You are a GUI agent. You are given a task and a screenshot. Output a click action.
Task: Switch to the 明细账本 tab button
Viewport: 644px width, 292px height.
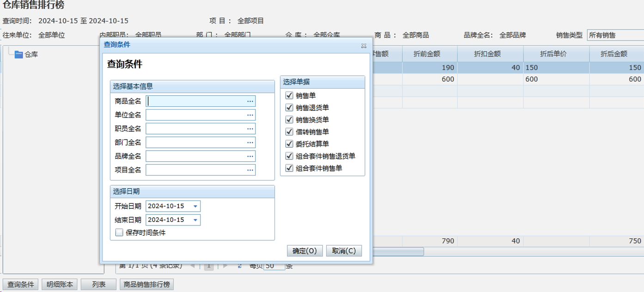[x=60, y=285]
